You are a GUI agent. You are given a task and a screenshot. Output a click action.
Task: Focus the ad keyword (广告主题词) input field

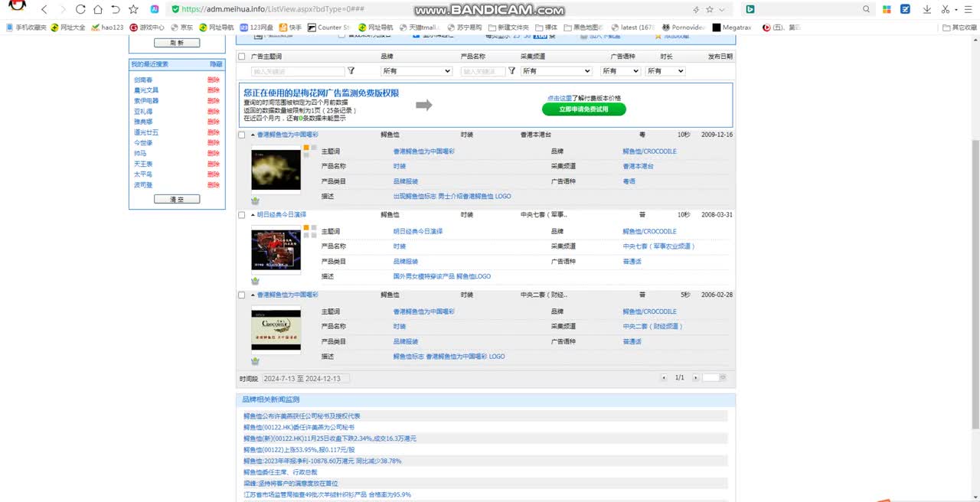click(x=298, y=71)
